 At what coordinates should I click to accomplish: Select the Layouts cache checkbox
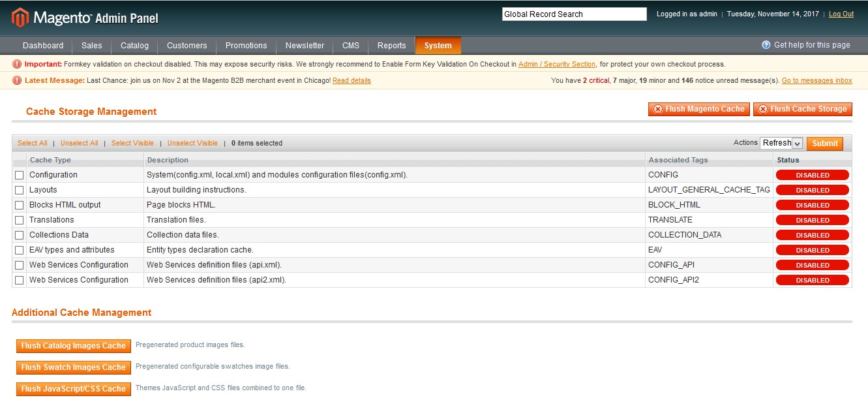tap(20, 190)
